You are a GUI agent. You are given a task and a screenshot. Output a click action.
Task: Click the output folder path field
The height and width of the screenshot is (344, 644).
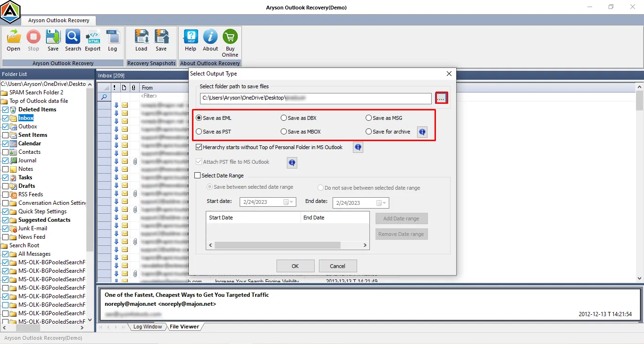(316, 98)
